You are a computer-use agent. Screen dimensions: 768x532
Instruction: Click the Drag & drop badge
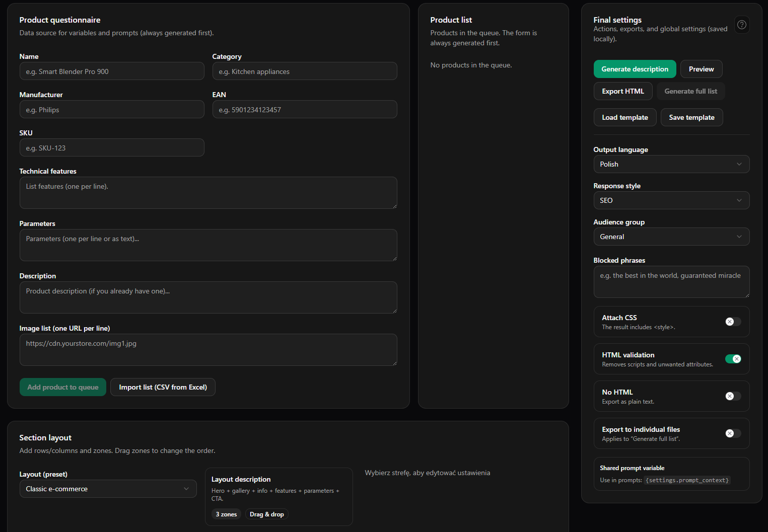pos(266,514)
